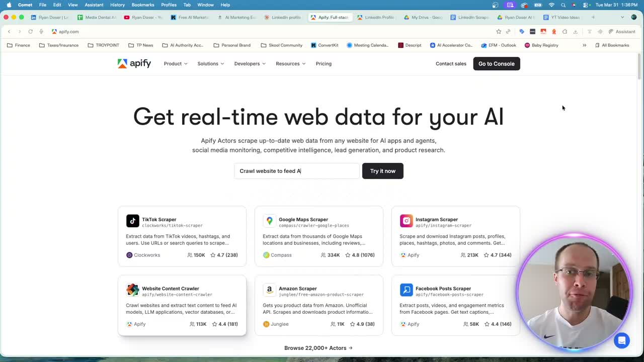Click Browse 22,000+ Actors link
The height and width of the screenshot is (362, 644).
click(318, 348)
